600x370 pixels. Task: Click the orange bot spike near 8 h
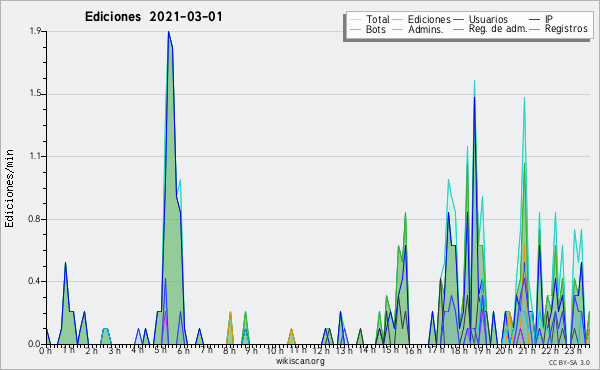(x=230, y=313)
